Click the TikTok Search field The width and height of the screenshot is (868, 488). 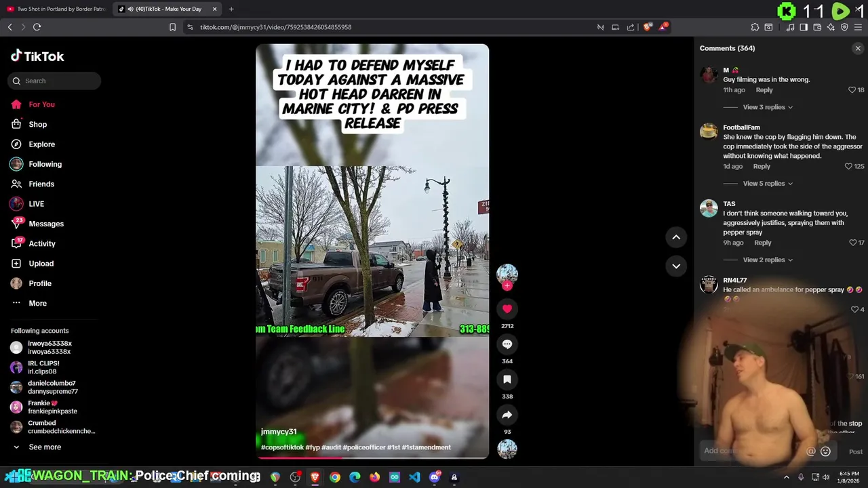click(x=54, y=81)
